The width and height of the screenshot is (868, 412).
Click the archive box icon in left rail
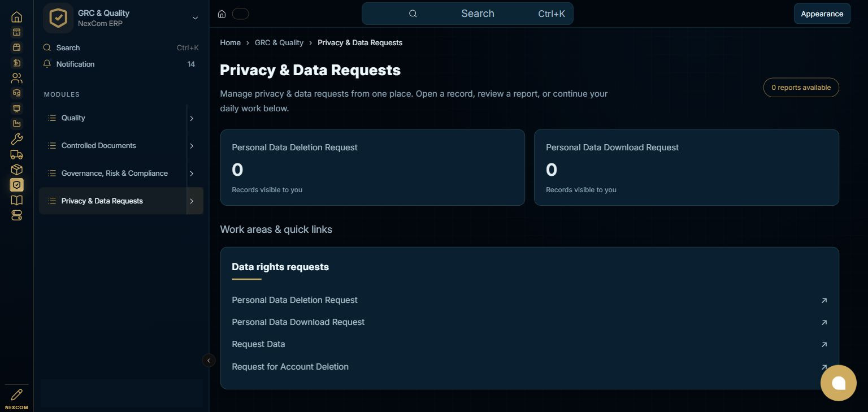17,32
